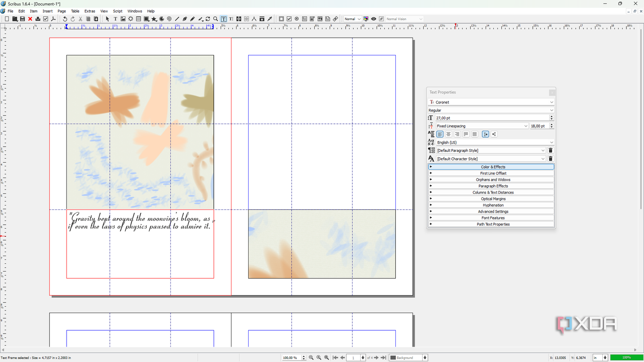This screenshot has height=362, width=644.
Task: Toggle Preview Mode eye icon
Action: pyautogui.click(x=374, y=19)
